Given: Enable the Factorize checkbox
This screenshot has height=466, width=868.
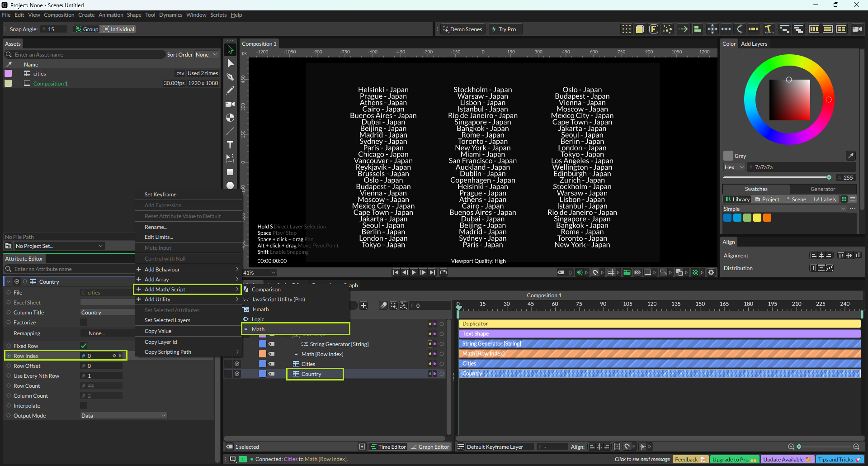Looking at the screenshot, I should [x=84, y=322].
